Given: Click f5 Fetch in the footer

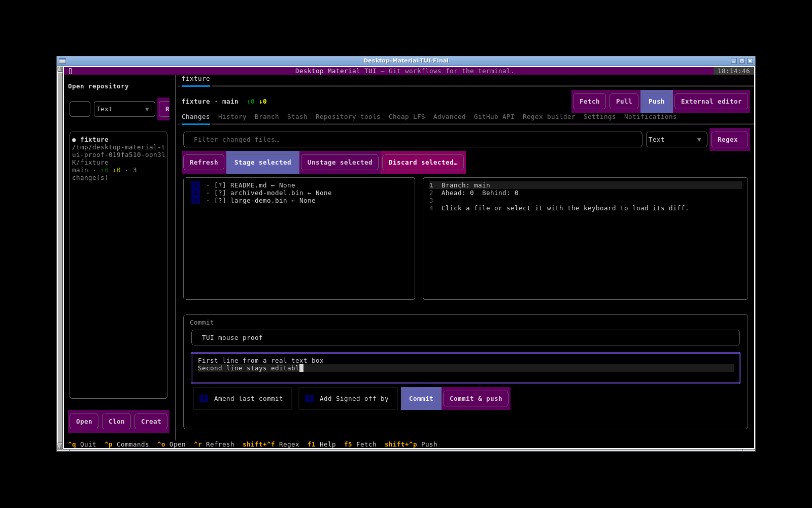Looking at the screenshot, I should (x=360, y=444).
